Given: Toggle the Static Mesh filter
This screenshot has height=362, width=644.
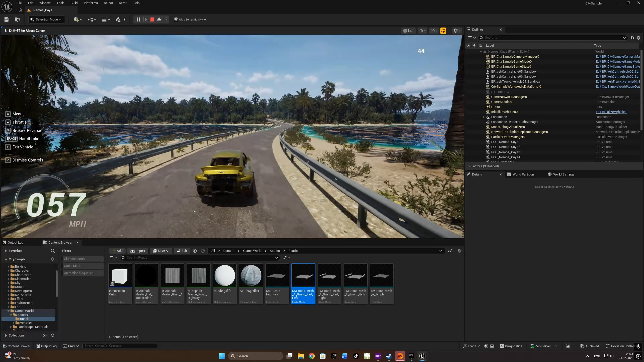Looking at the screenshot, I should tap(83, 266).
